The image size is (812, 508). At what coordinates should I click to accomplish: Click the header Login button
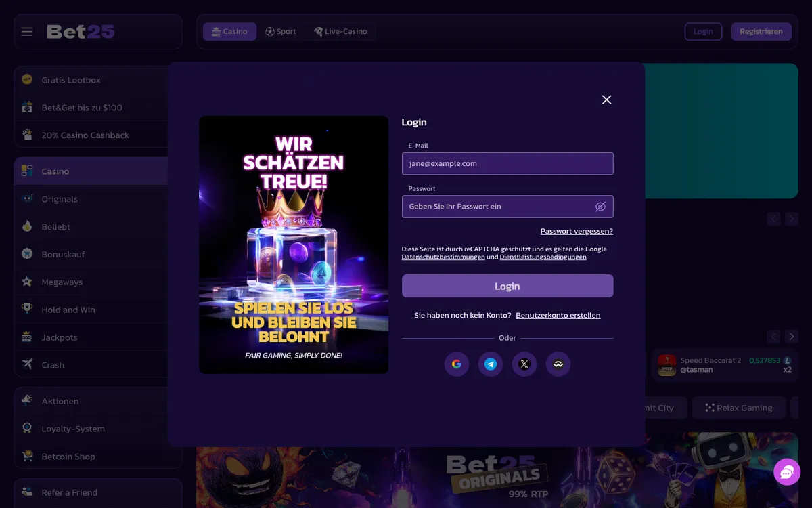pos(703,32)
